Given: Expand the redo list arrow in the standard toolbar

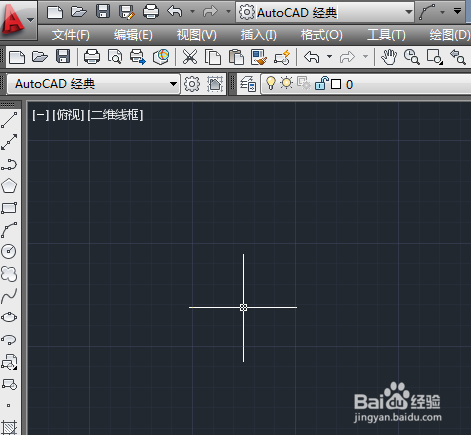Looking at the screenshot, I should [x=365, y=57].
